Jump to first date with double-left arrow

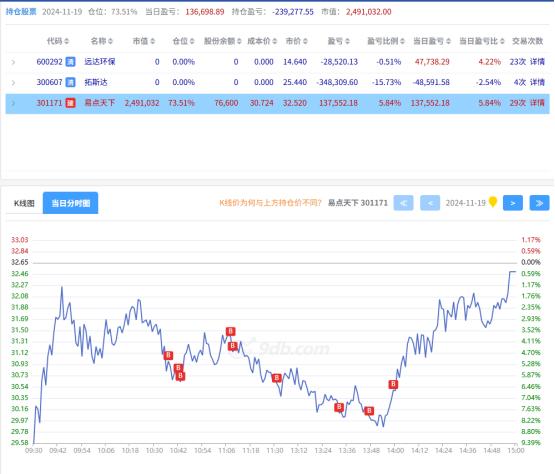[404, 203]
